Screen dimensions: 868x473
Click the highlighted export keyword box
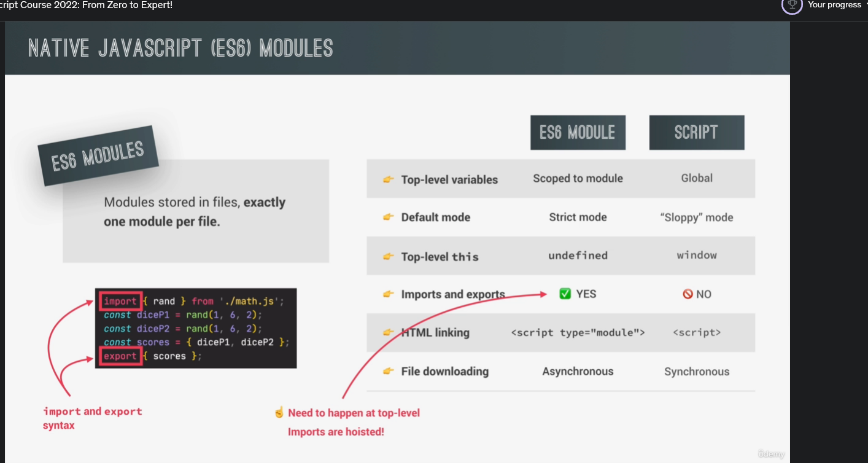click(x=121, y=356)
